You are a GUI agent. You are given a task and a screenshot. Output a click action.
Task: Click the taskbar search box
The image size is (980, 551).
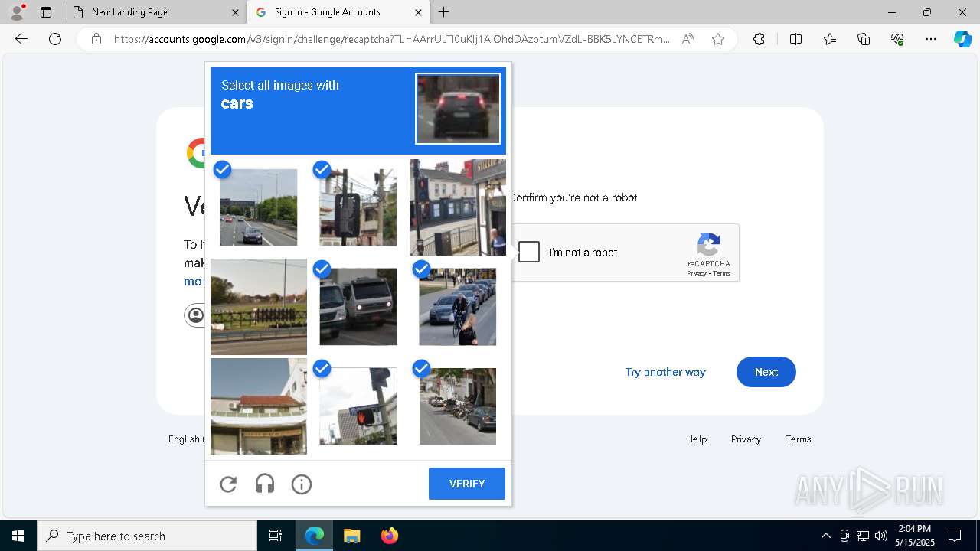pos(147,536)
